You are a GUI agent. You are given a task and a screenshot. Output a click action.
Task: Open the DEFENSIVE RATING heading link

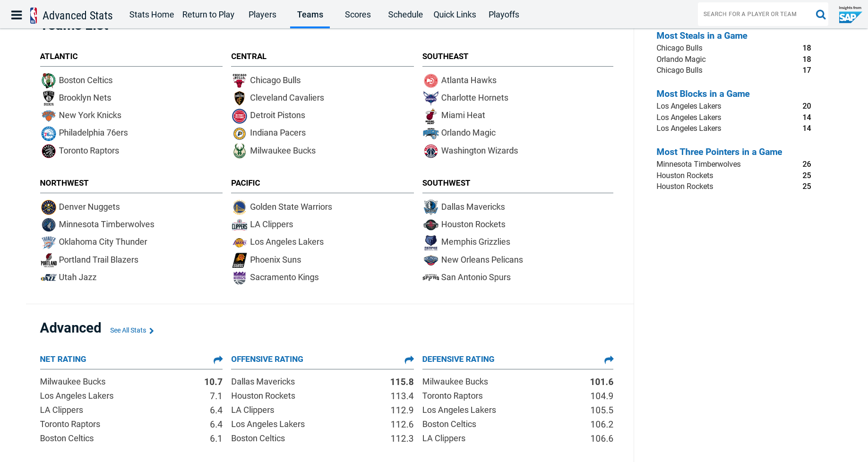pyautogui.click(x=458, y=359)
